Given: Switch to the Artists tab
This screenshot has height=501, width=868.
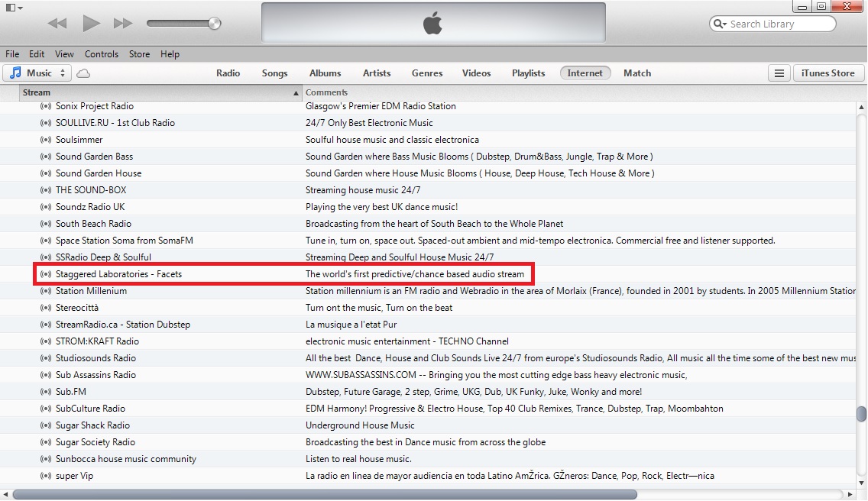Looking at the screenshot, I should point(377,73).
